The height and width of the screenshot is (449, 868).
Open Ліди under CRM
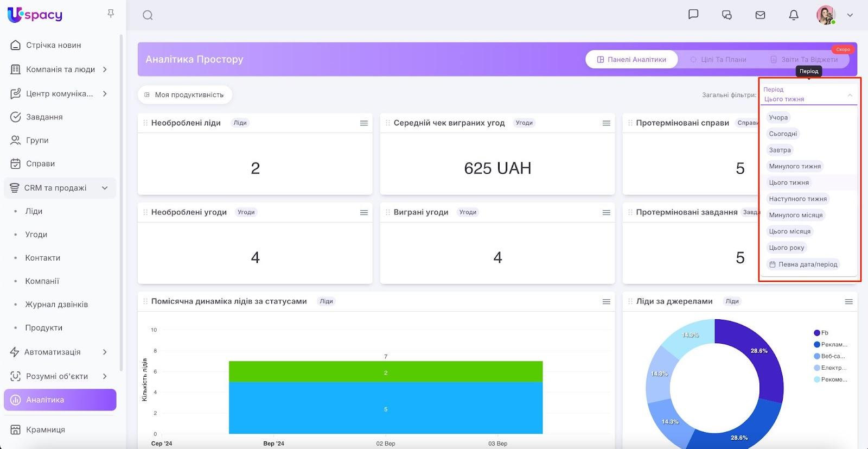pos(34,211)
